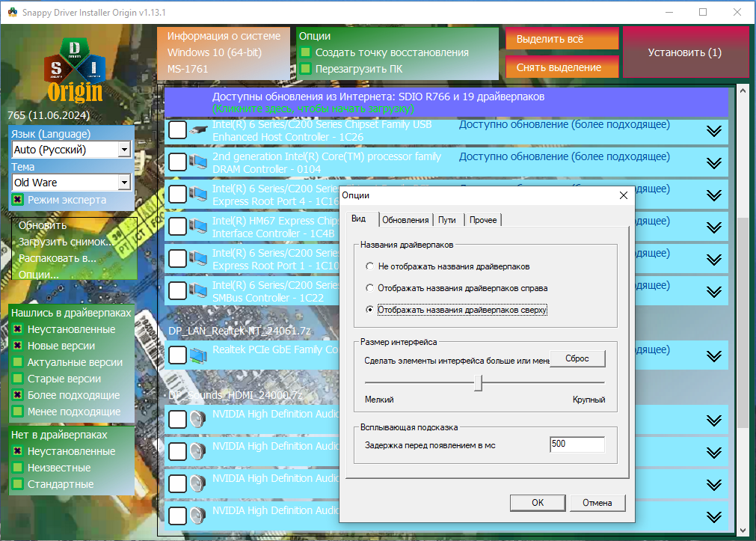756x541 pixels.
Task: Confirm the options dialog with OK
Action: [538, 503]
